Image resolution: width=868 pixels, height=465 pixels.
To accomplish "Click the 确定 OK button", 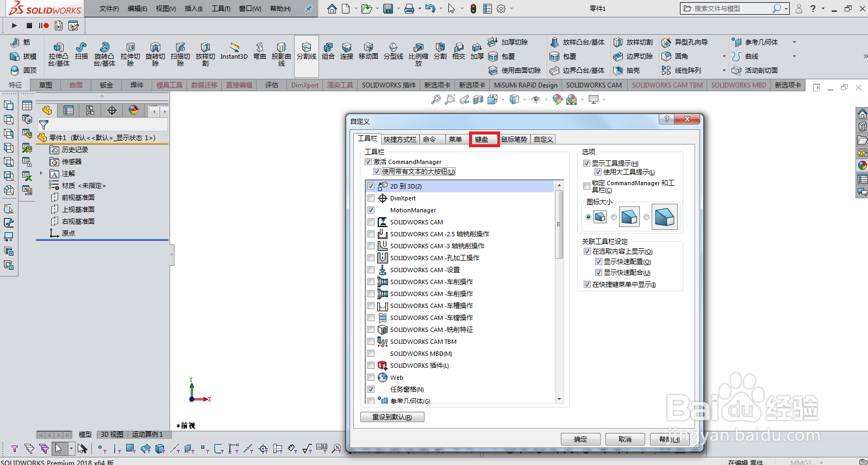I will (x=580, y=439).
